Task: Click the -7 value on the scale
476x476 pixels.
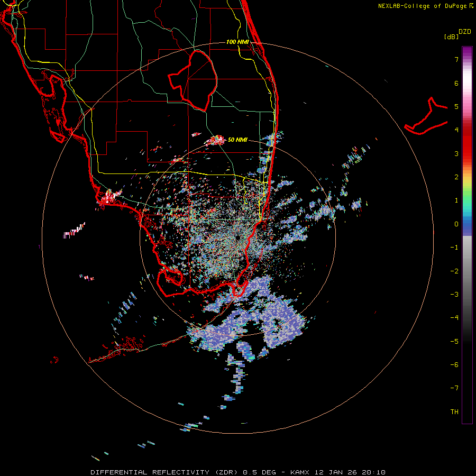Action: 454,388
